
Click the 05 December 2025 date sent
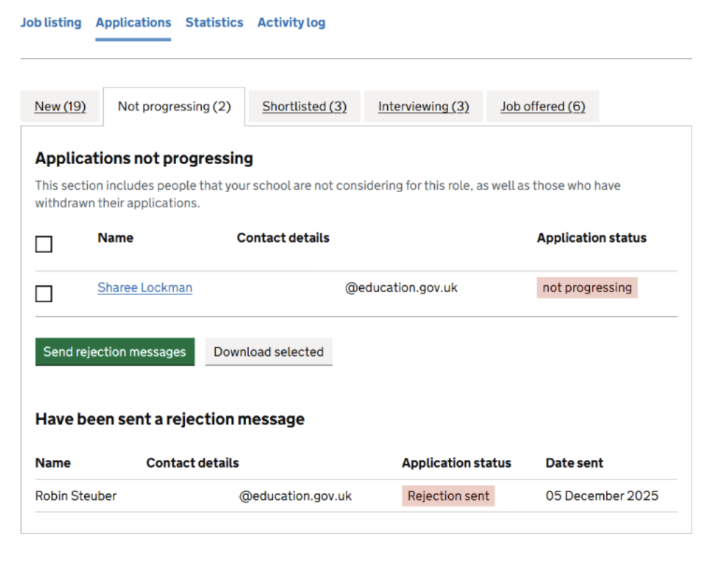click(602, 496)
